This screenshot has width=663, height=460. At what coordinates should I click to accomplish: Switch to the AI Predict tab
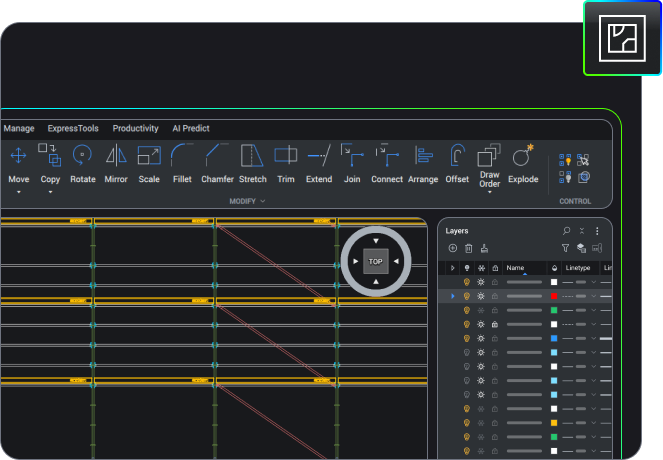point(190,129)
